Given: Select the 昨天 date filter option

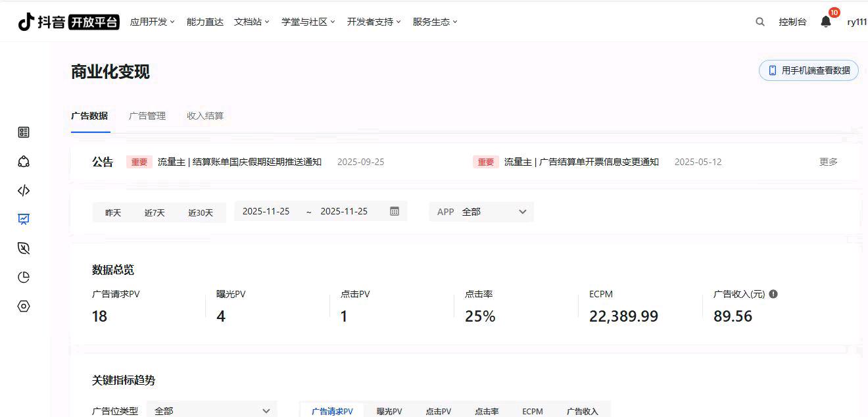Looking at the screenshot, I should (111, 212).
